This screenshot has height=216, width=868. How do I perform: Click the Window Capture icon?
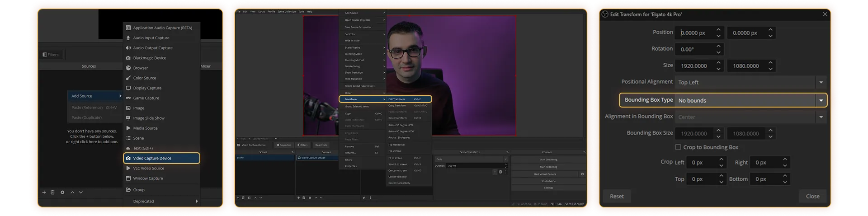pos(128,178)
